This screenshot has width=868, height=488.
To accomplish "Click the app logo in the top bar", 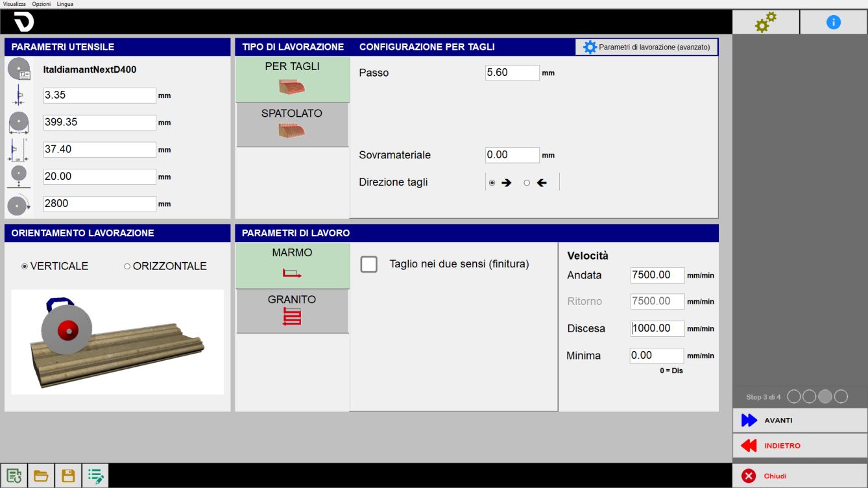I will tap(24, 22).
